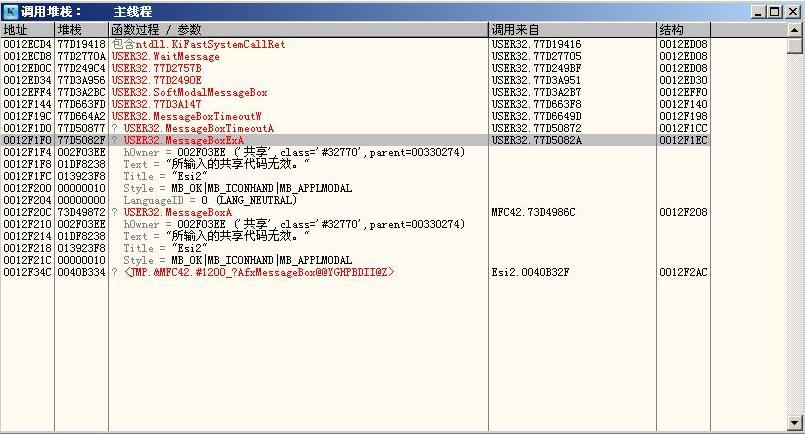The height and width of the screenshot is (434, 805).
Task: Select the USER32.MessageBoxTimeoutW entry
Action: 186,116
